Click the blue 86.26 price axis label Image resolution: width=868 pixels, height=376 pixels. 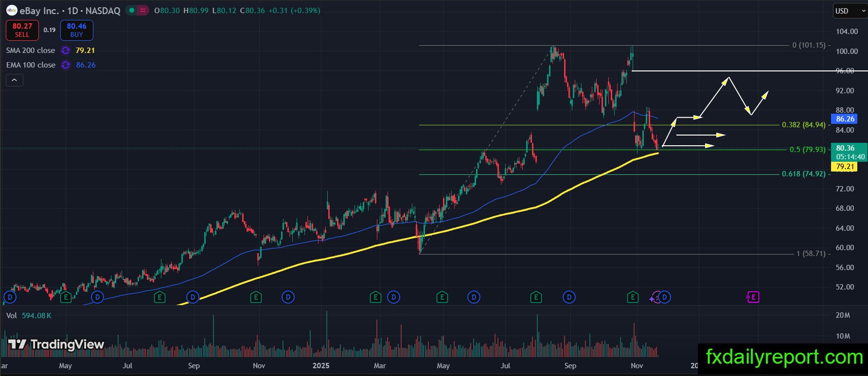point(845,119)
